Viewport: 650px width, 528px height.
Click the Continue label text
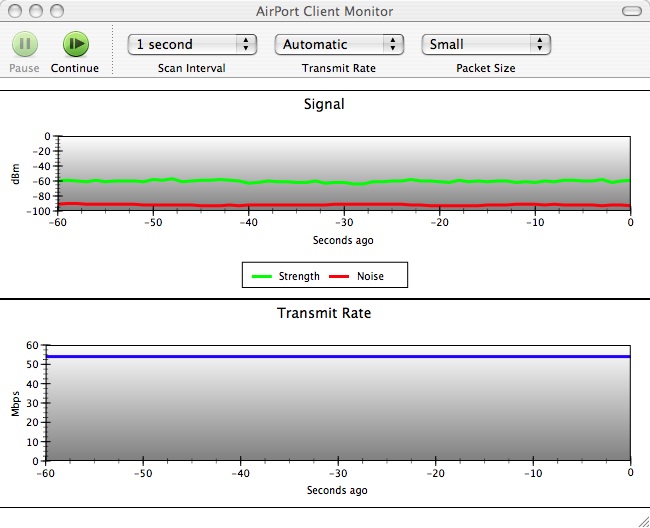[75, 68]
